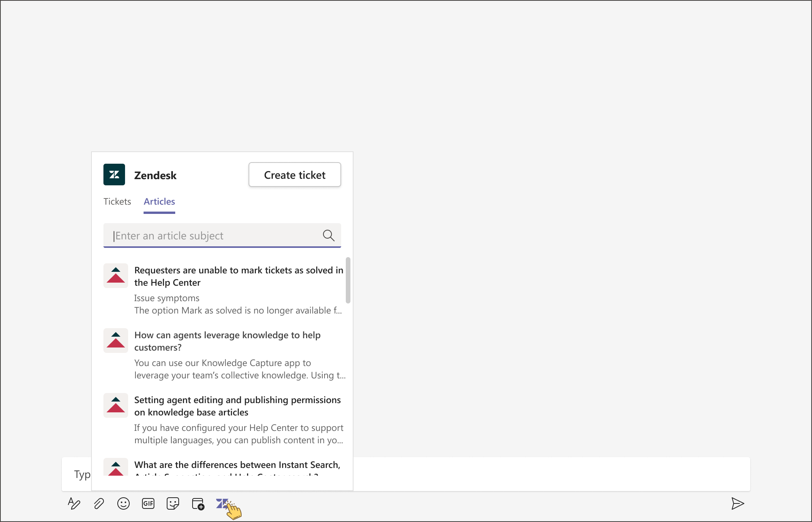This screenshot has width=812, height=522.
Task: Click icon beside How can agents leverage article
Action: pos(116,341)
